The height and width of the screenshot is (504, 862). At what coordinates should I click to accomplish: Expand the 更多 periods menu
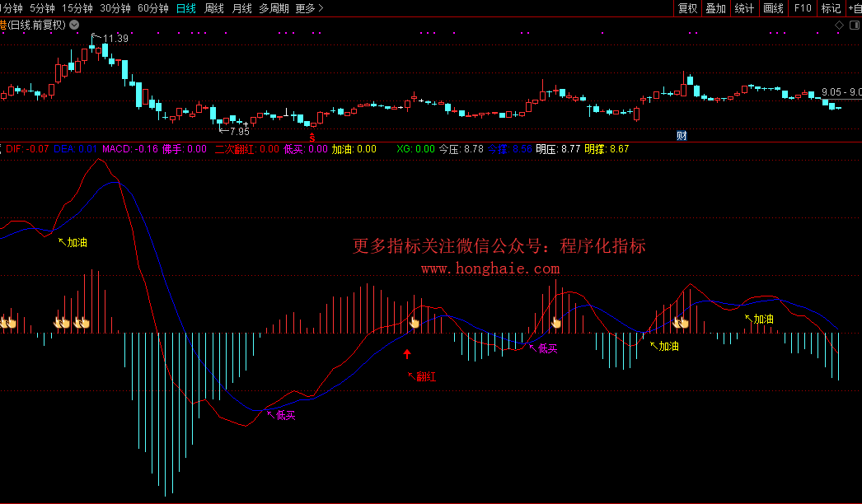(x=309, y=8)
